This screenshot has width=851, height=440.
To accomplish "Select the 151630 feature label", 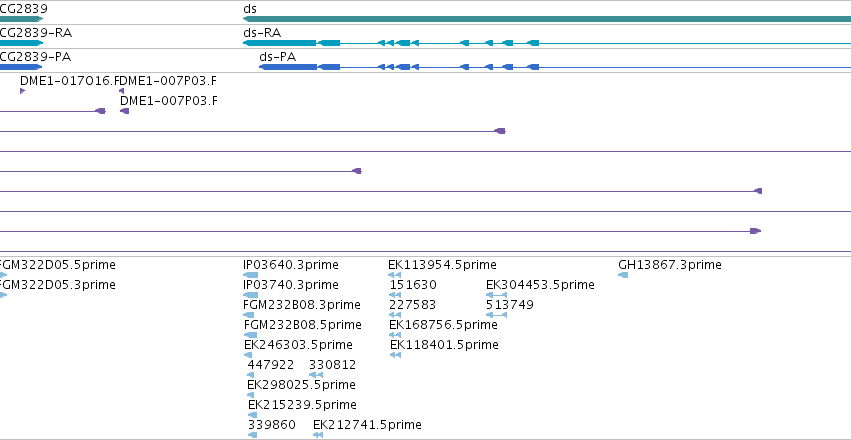I will 413,285.
